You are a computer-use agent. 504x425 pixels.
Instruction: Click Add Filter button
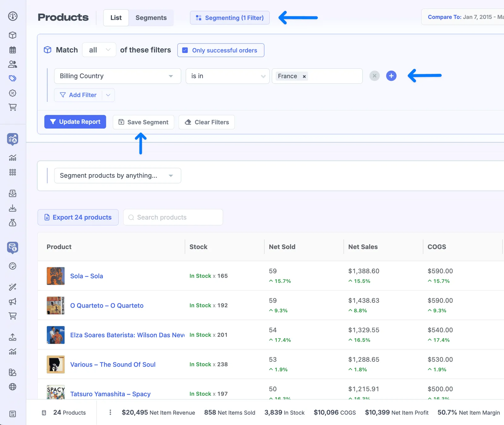tap(78, 95)
